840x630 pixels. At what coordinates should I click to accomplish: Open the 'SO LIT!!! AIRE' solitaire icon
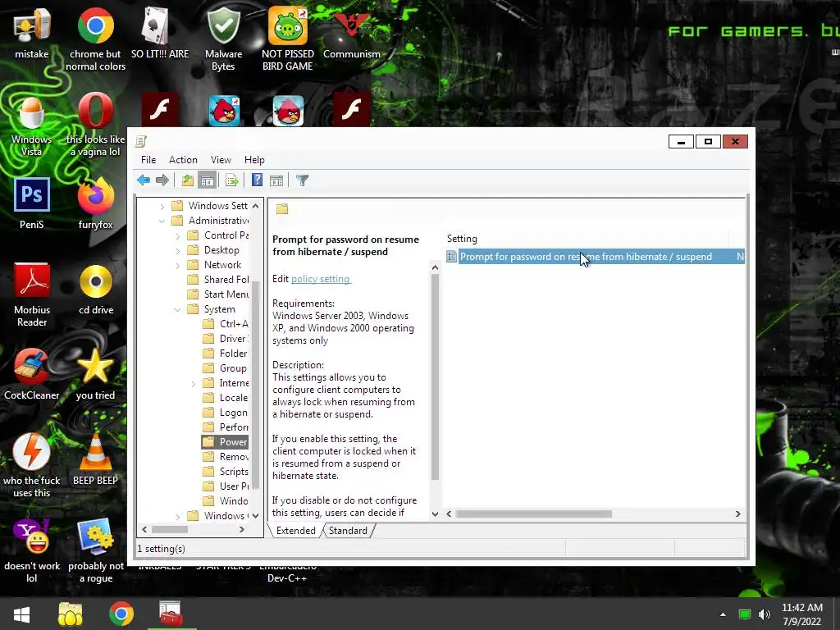(x=160, y=33)
